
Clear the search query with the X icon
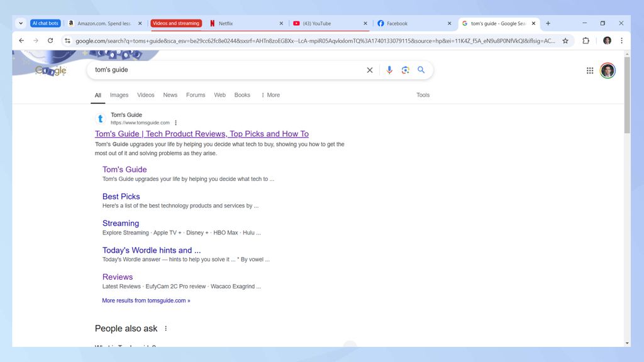pos(370,70)
